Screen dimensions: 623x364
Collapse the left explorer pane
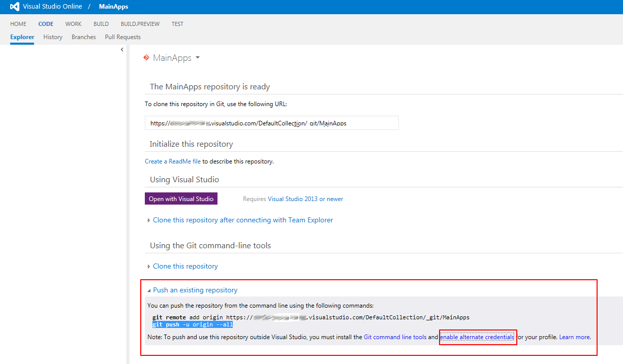coord(122,49)
